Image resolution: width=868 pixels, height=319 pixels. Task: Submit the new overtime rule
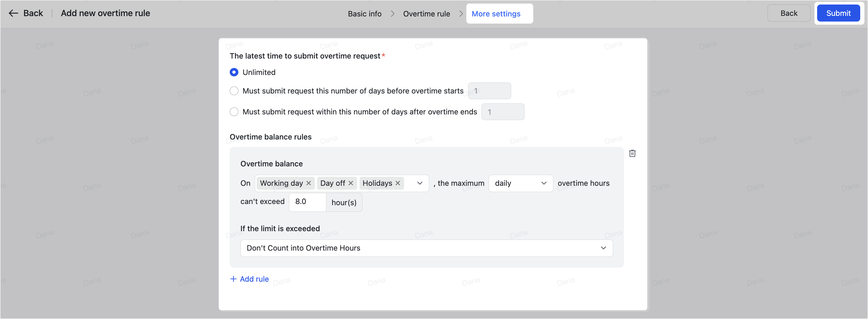click(838, 13)
